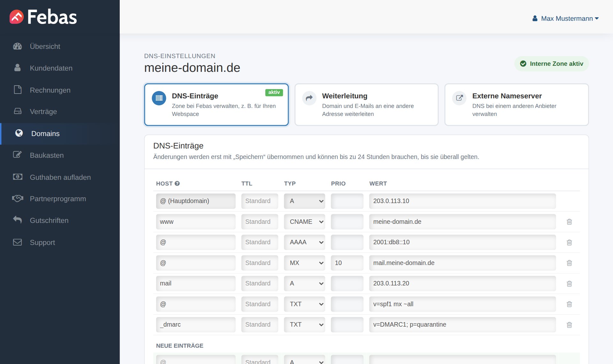This screenshot has width=613, height=364.
Task: Click the value field v=DMARC1; p=quarantine
Action: pyautogui.click(x=463, y=325)
